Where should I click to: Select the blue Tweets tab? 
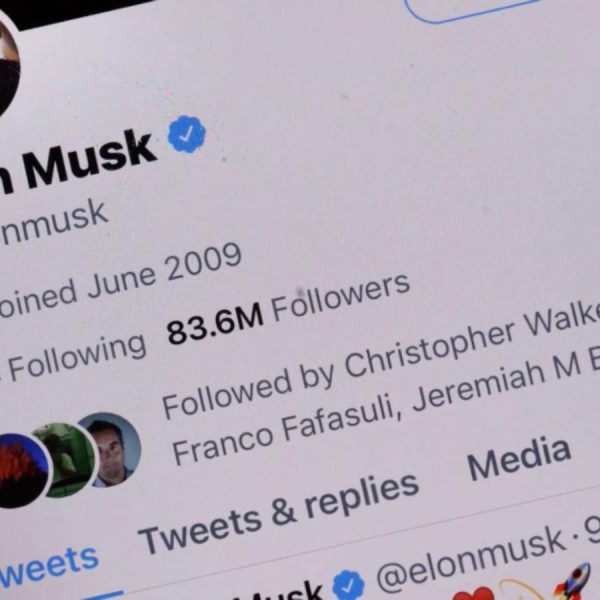pos(48,566)
